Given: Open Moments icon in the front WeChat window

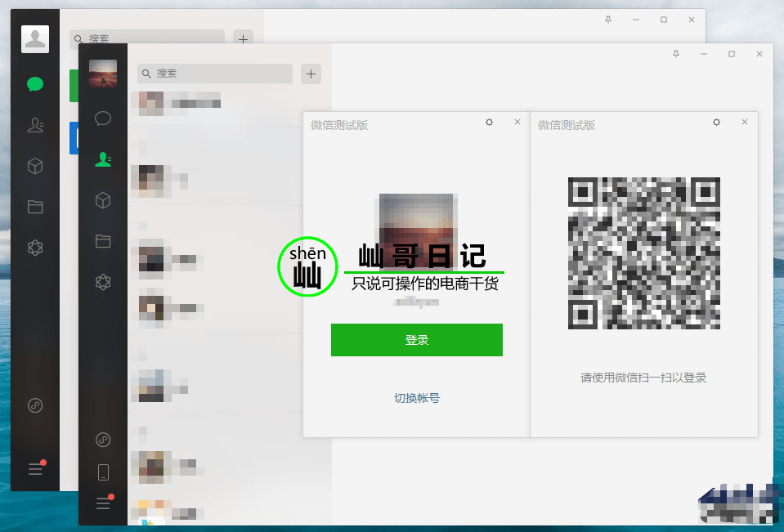Looking at the screenshot, I should [x=103, y=282].
